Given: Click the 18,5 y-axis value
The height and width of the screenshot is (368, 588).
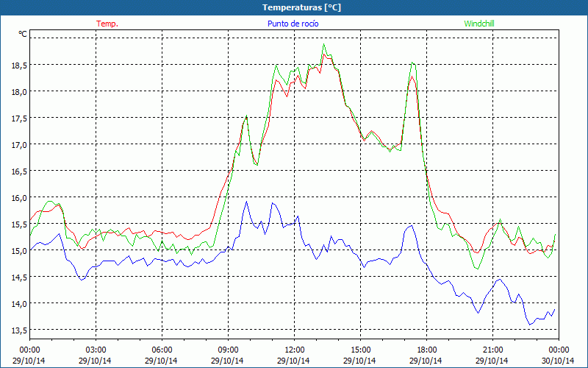Looking at the screenshot, I should tap(19, 65).
